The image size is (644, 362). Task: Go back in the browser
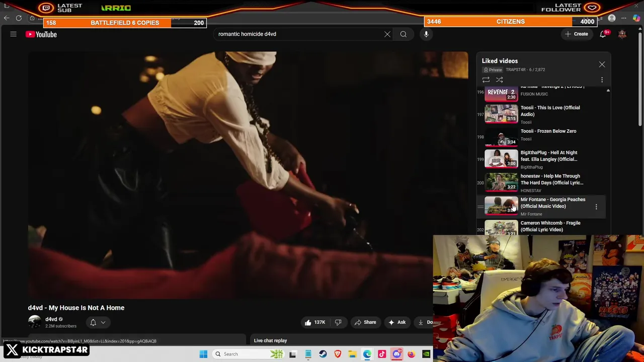tap(7, 18)
